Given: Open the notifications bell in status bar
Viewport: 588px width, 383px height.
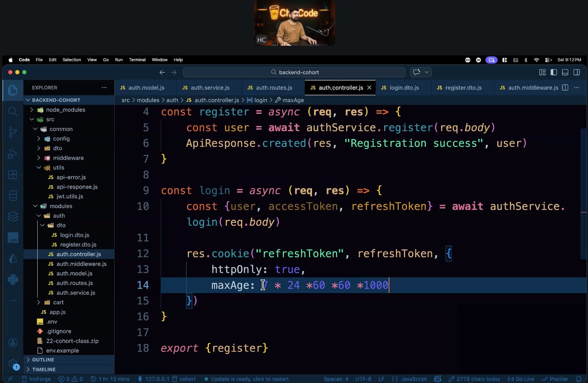Looking at the screenshot, I should [579, 379].
